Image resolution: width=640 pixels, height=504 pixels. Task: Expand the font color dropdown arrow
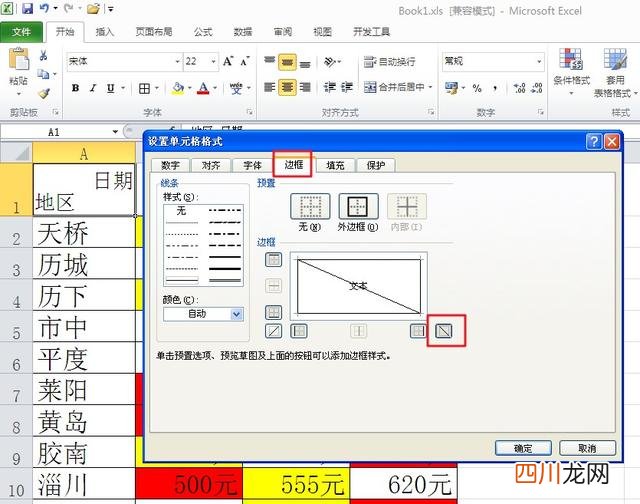215,88
